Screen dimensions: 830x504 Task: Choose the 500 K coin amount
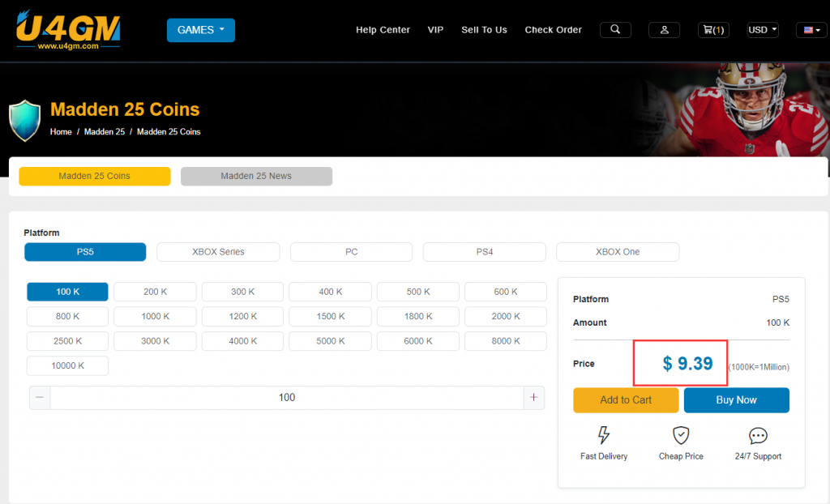tap(417, 292)
